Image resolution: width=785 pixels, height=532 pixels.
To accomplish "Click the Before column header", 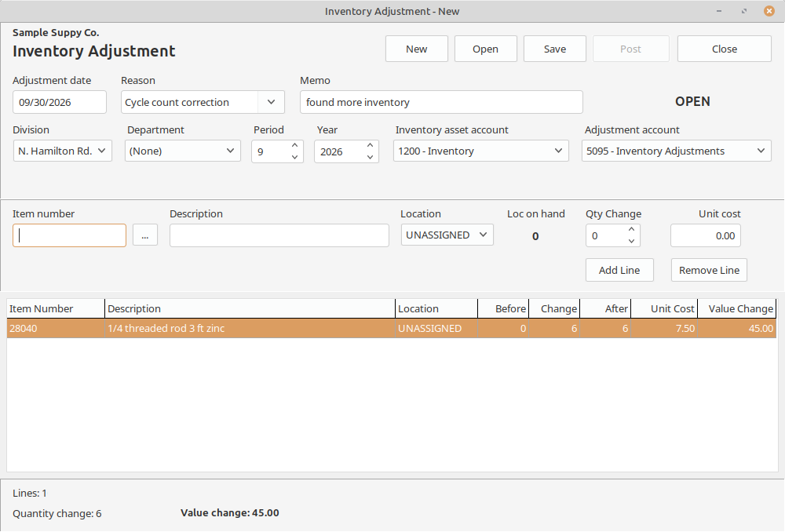I will [x=503, y=309].
